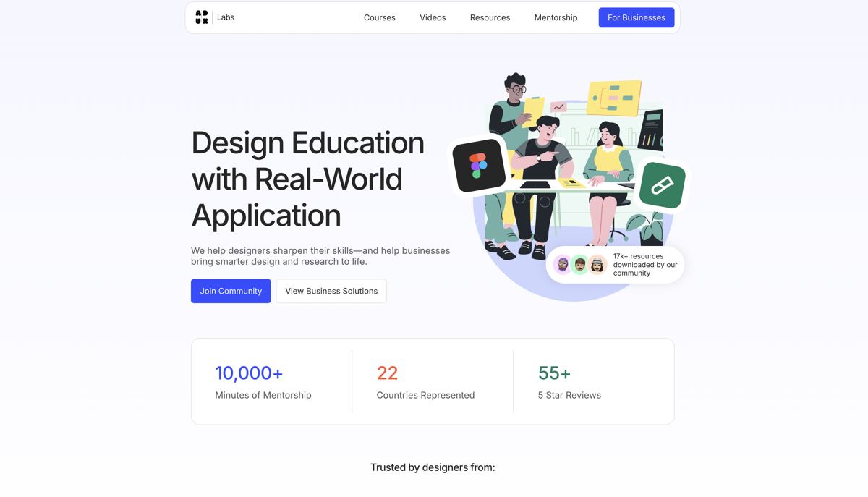Click the 'Countries Represented' label
868x497 pixels.
point(425,395)
